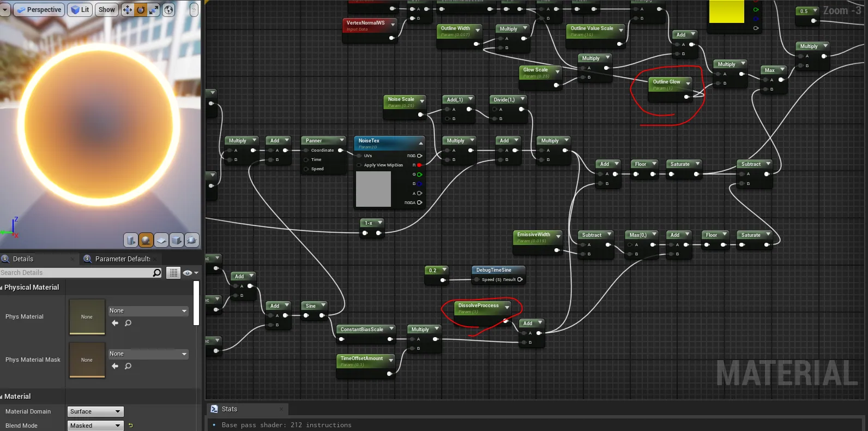Screen dimensions: 868x431
Task: Open the Phys Material Mask None dropdown
Action: [148, 354]
